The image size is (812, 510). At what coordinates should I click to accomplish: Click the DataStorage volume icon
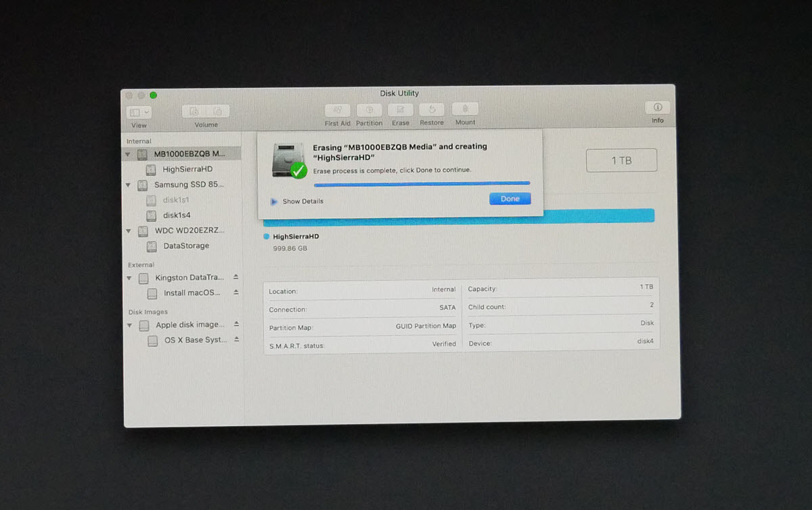tap(152, 247)
